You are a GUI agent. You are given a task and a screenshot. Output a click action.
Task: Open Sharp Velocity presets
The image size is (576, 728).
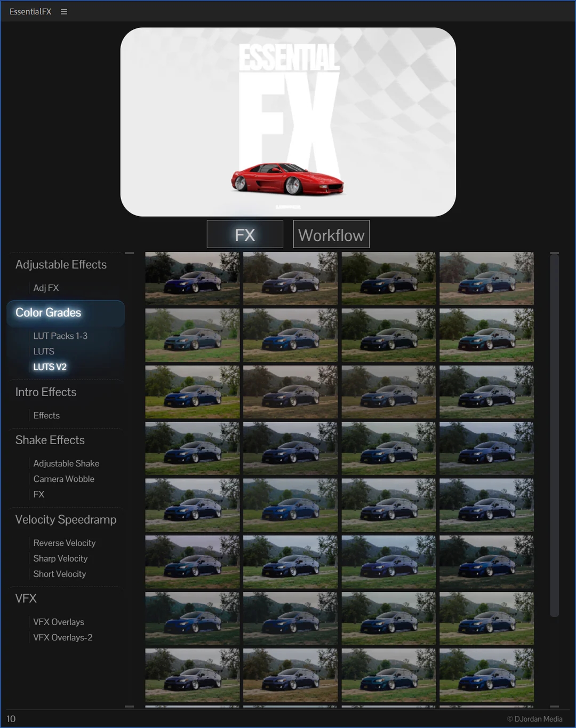60,558
